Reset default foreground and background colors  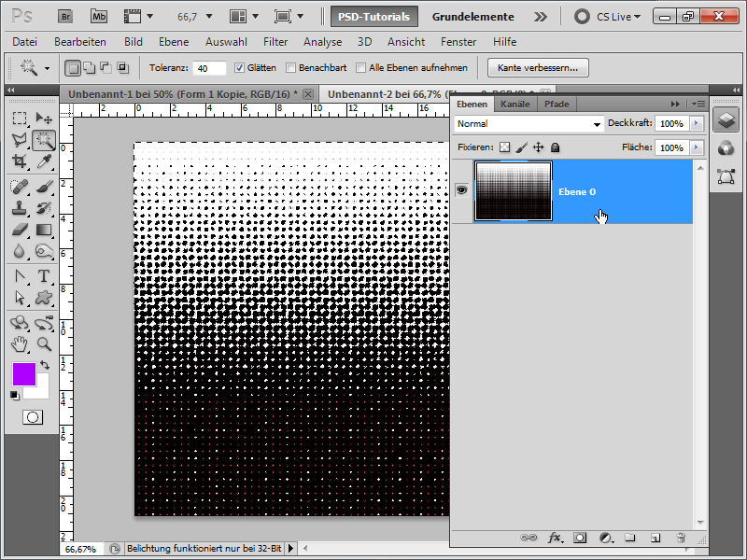pos(15,395)
